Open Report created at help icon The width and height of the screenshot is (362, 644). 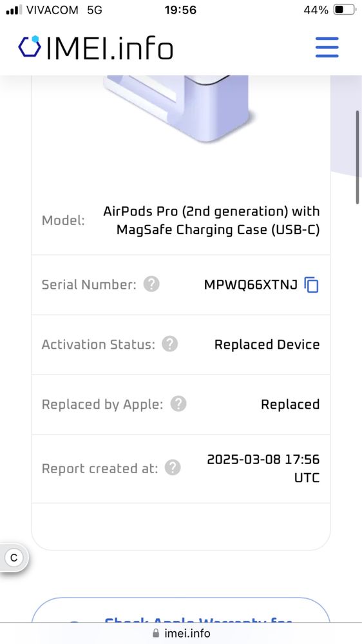[173, 468]
